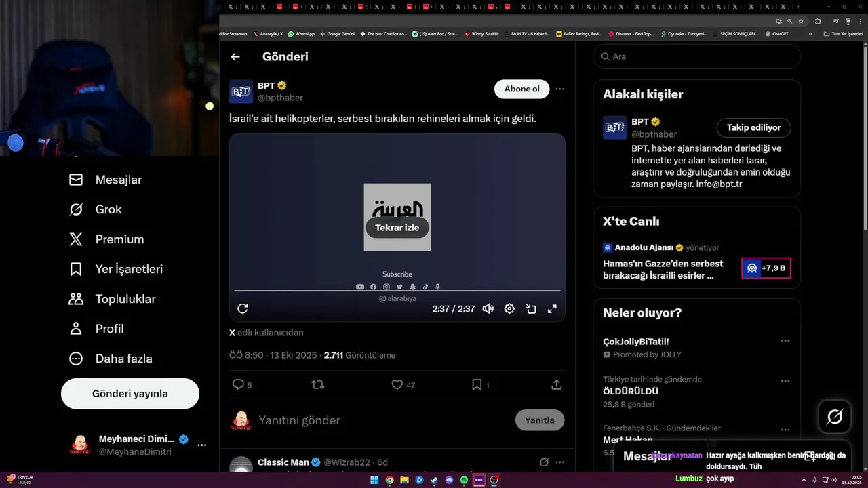This screenshot has width=868, height=488.
Task: Open browser extensions puzzle icon
Action: [x=817, y=21]
